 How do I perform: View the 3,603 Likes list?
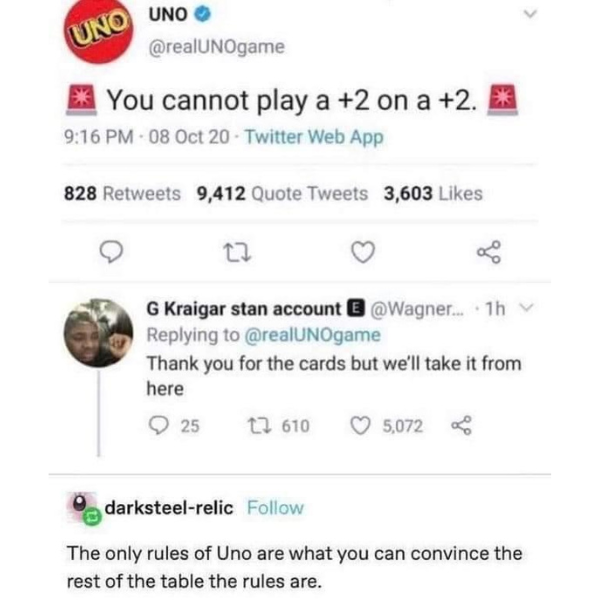coord(433,193)
